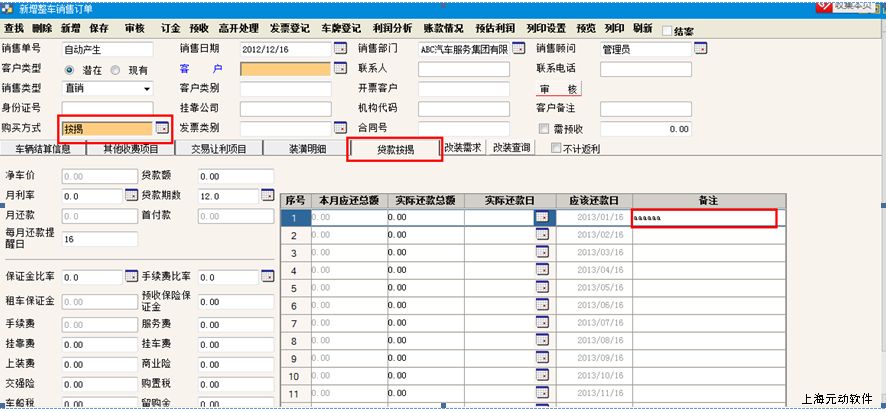Open calculator icon beside 月利率
886x412 pixels.
point(131,196)
